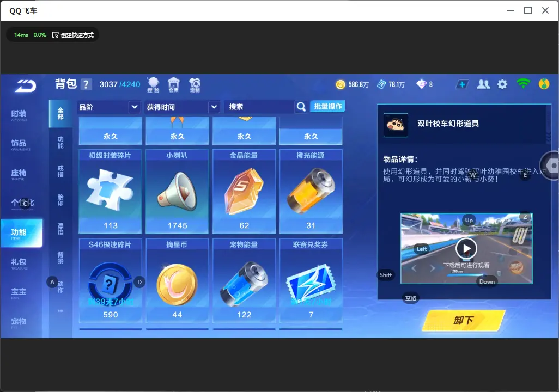Switch to the 胎印 sub-tab
Image resolution: width=559 pixels, height=392 pixels.
pos(60,200)
